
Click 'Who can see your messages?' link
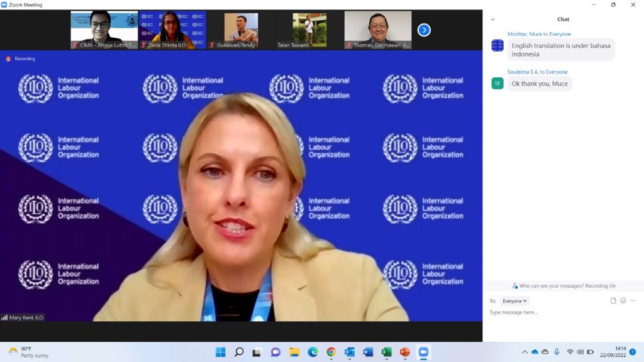click(551, 286)
